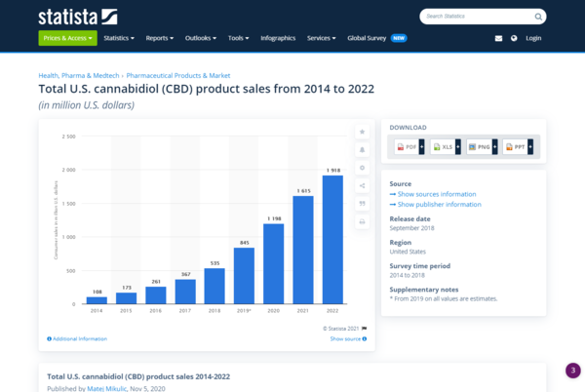Click the globe language icon
Screen dimensions: 585x392
pyautogui.click(x=514, y=38)
